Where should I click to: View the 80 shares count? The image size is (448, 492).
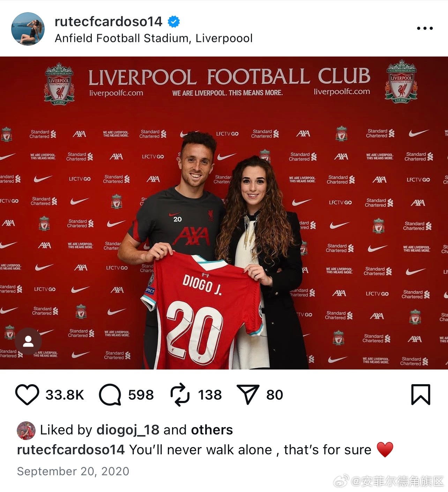(275, 395)
